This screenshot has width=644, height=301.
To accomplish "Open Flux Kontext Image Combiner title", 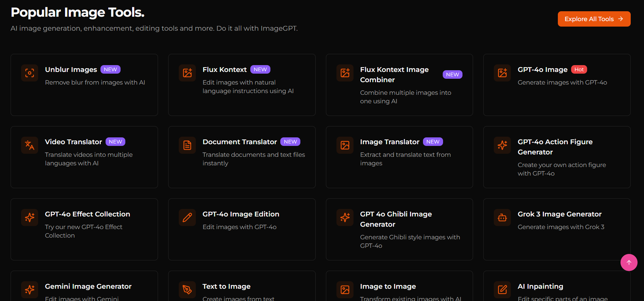I will [394, 75].
